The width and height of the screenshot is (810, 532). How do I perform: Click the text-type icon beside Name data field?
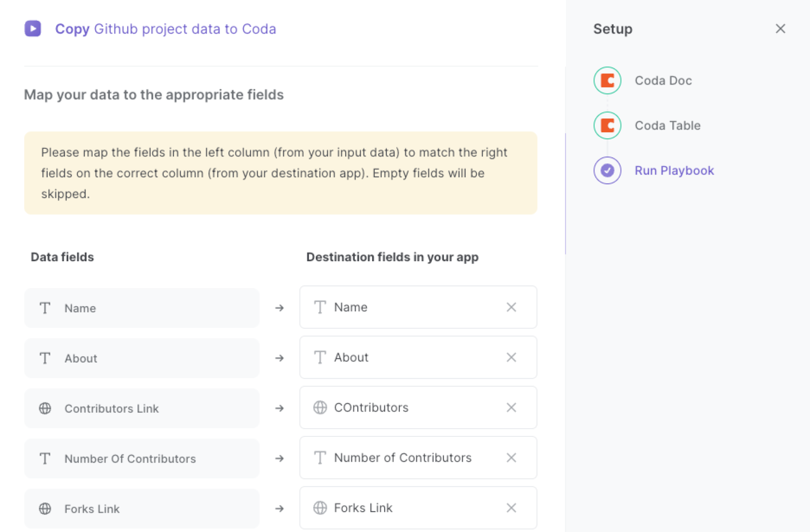(x=45, y=308)
